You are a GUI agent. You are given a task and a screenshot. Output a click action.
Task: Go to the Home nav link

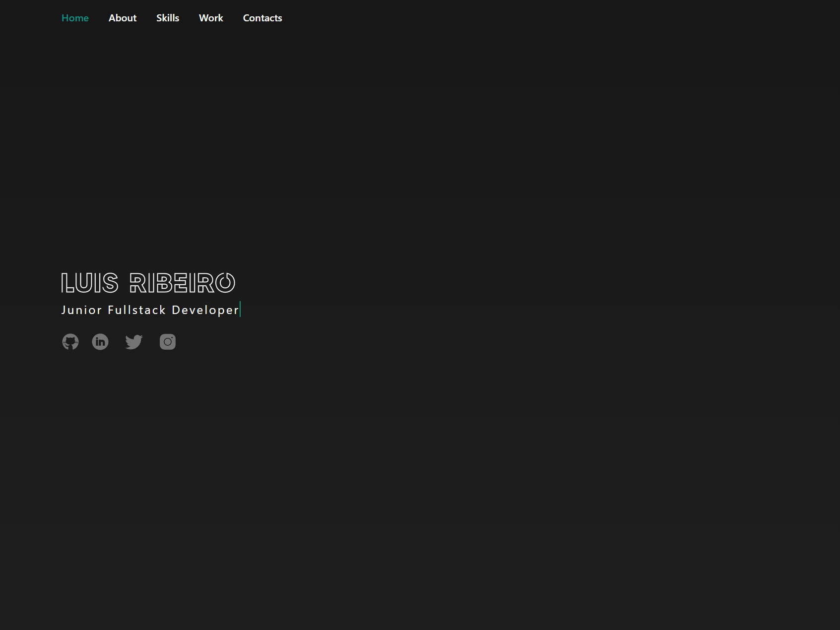click(75, 18)
